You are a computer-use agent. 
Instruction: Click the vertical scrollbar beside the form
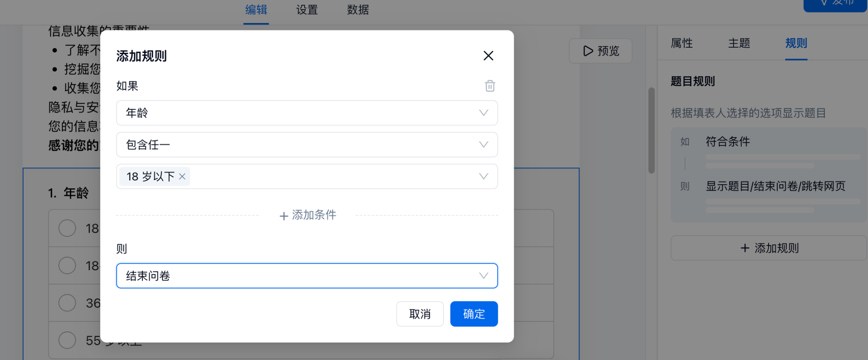(x=651, y=130)
